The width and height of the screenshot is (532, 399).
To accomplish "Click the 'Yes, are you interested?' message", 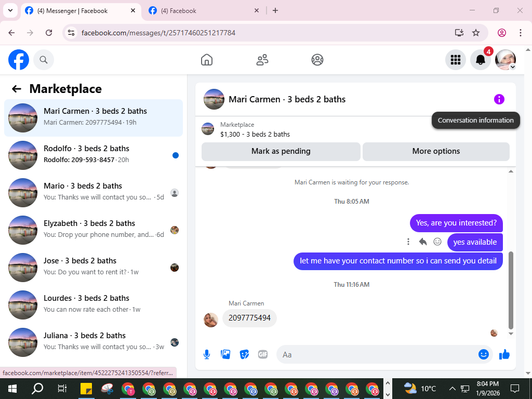I will tap(456, 223).
